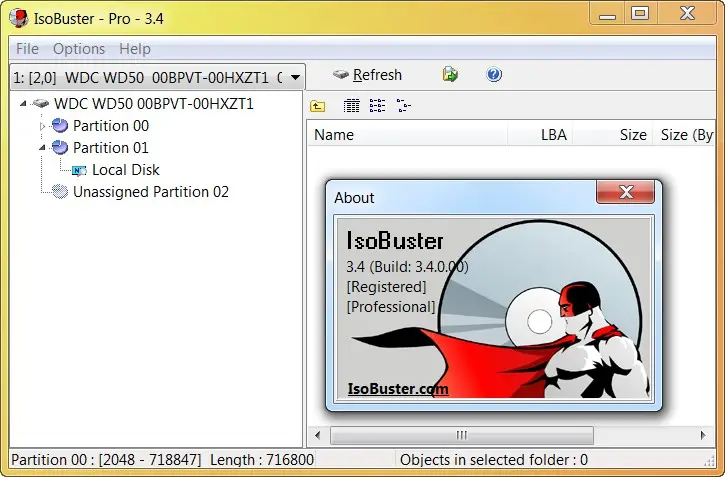Click the '[Professional]' text in About
725x477 pixels.
(391, 307)
